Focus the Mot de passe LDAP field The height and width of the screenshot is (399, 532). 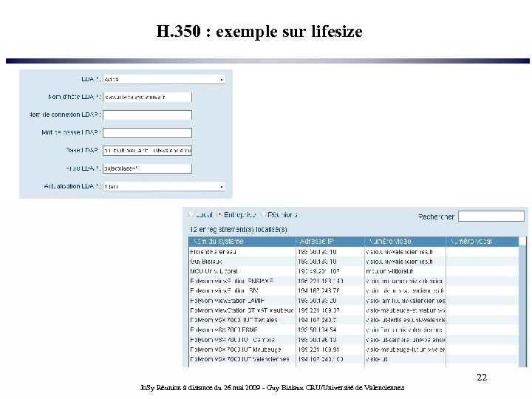coord(147,133)
